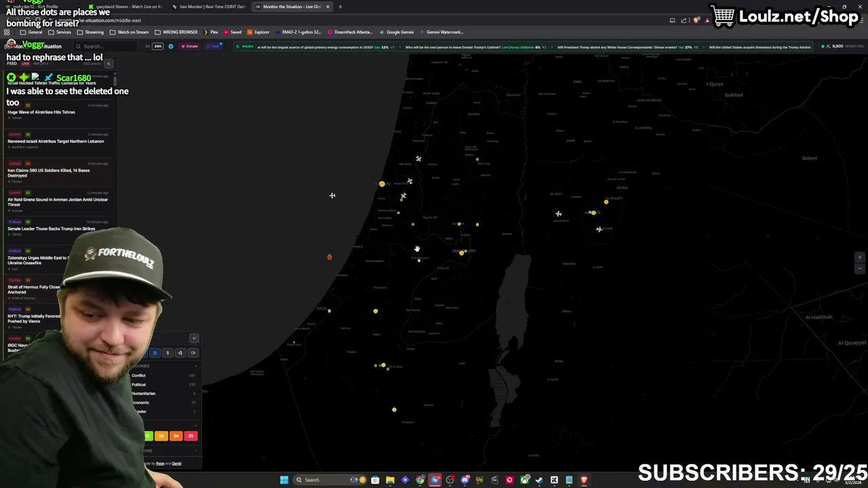Toggle the lock layer icon in filter panel

[x=155, y=352]
